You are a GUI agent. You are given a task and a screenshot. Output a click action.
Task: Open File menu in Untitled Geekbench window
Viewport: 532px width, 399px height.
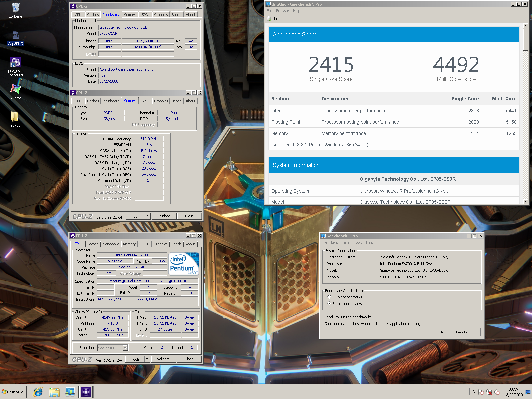click(x=269, y=11)
